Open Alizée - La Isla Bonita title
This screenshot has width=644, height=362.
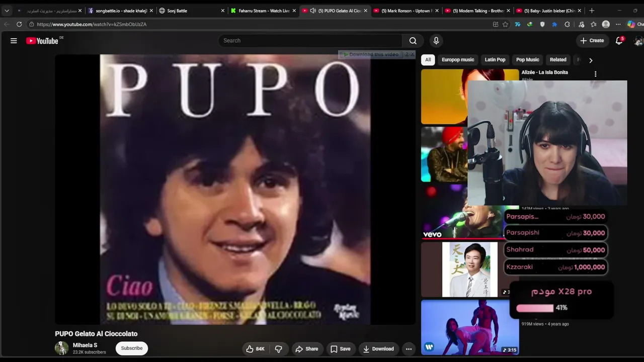point(545,72)
